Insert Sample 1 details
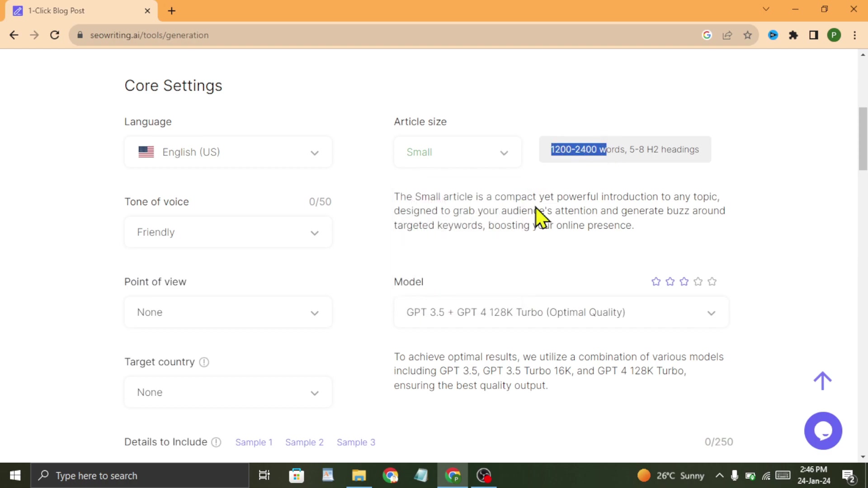The height and width of the screenshot is (488, 868). (x=254, y=442)
